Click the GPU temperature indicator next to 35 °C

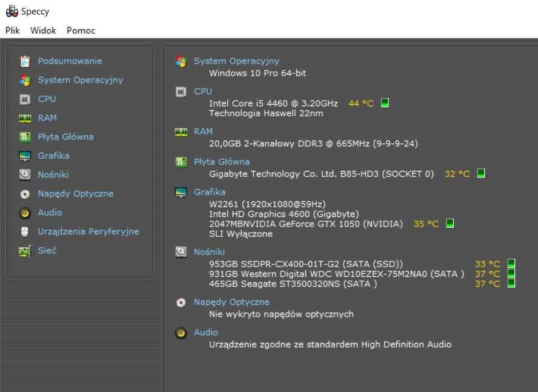click(450, 223)
